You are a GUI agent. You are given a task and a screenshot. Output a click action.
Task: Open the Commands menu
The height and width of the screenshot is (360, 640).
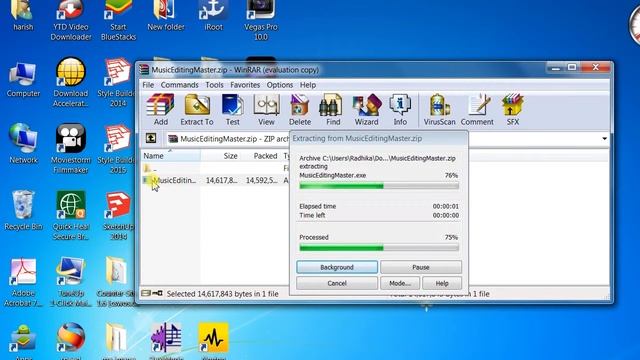click(x=179, y=85)
